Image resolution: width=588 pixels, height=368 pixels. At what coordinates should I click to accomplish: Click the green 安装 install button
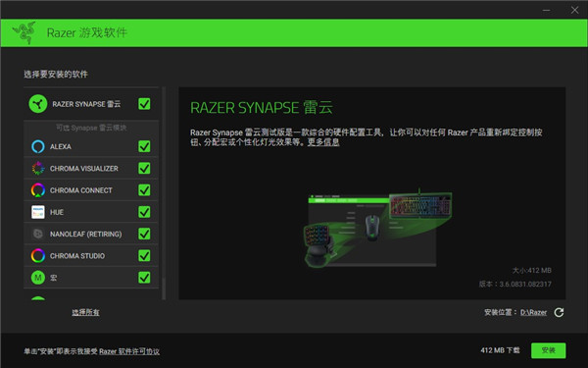tap(548, 350)
